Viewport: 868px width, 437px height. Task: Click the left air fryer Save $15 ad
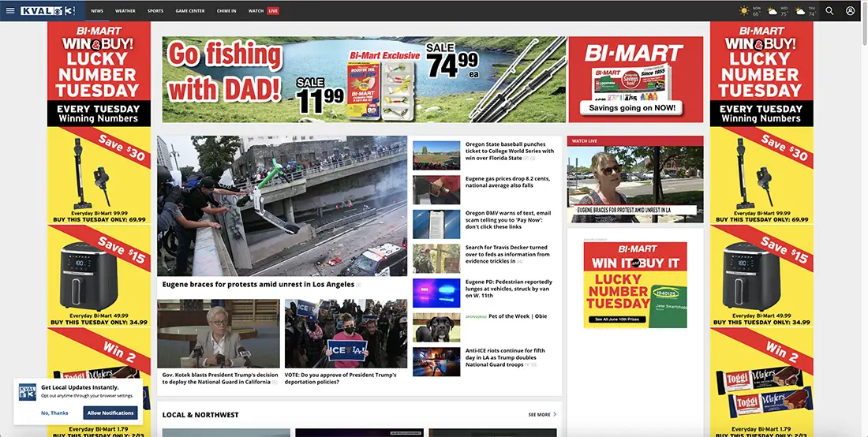pos(99,276)
